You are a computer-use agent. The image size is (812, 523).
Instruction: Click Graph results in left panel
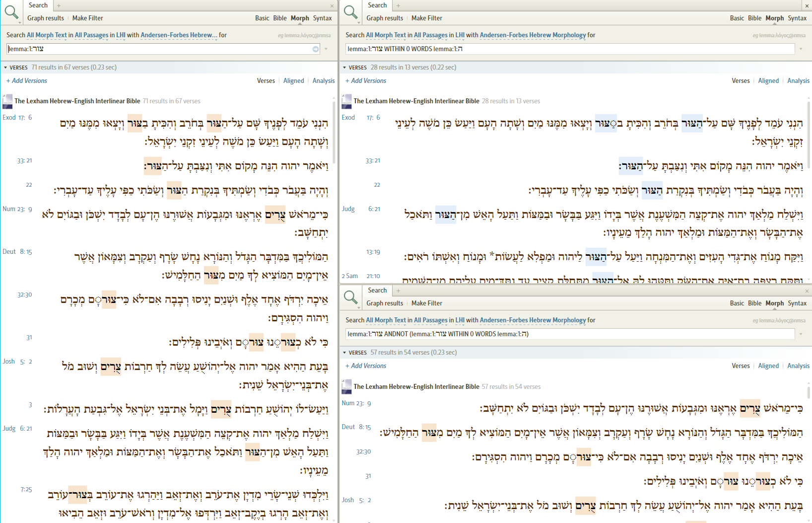tap(46, 18)
